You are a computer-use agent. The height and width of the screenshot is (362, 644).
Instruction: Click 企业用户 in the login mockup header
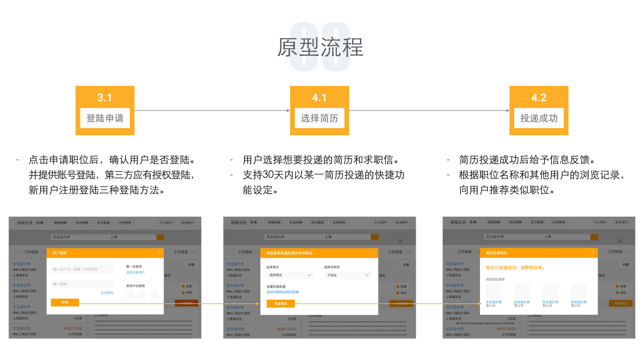(x=187, y=223)
